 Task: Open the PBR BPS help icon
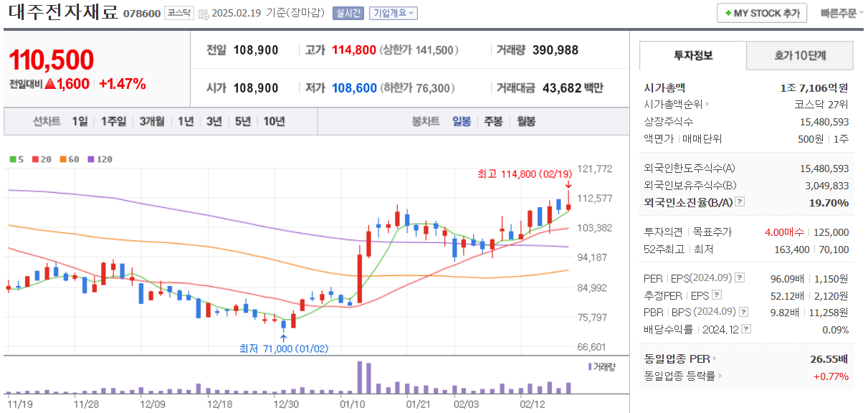[x=743, y=312]
